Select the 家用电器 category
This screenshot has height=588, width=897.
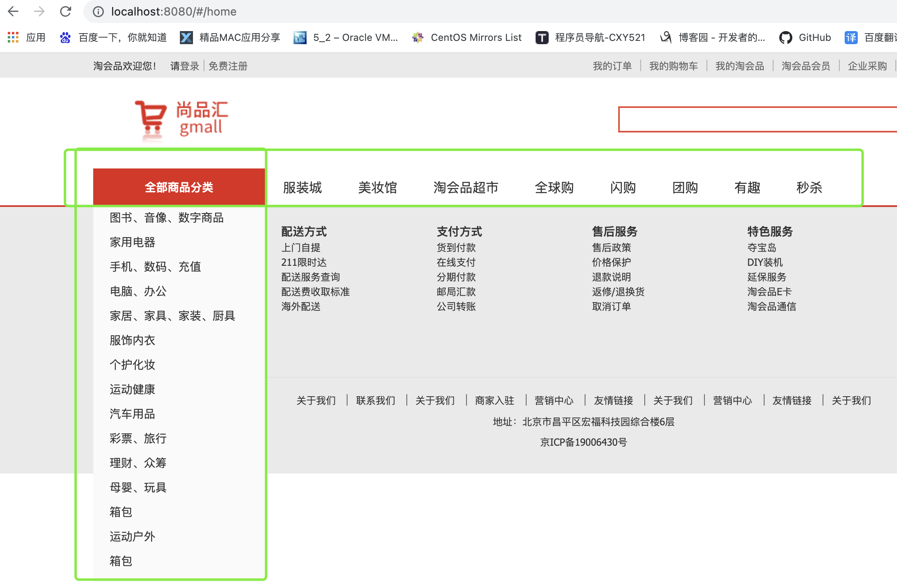tap(132, 242)
